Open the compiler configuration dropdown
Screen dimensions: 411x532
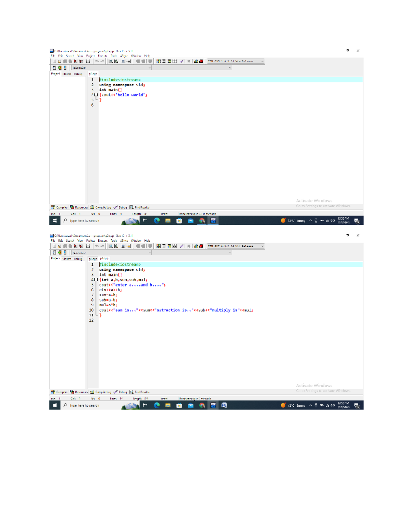pyautogui.click(x=236, y=61)
